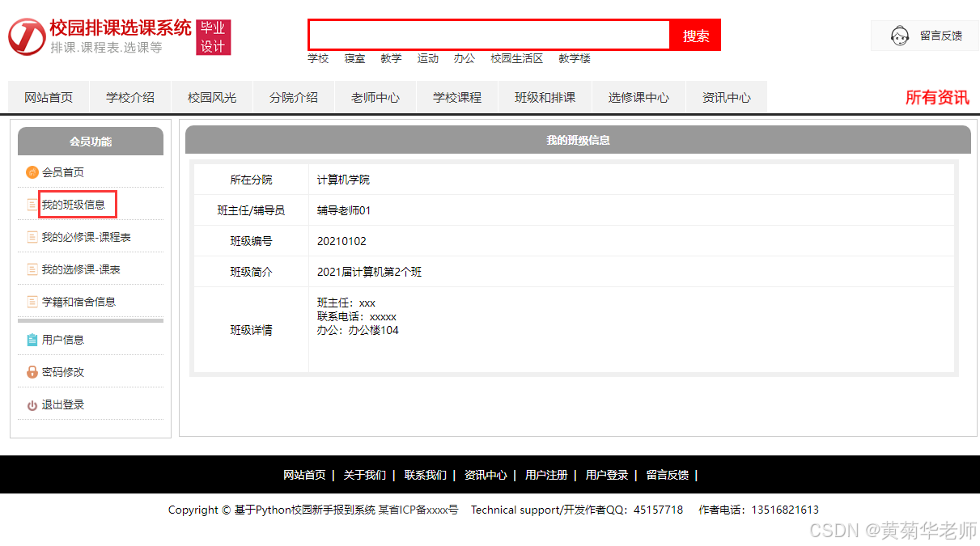Image resolution: width=980 pixels, height=546 pixels.
Task: Select 我的班级信息 in the sidebar
Action: pyautogui.click(x=74, y=205)
